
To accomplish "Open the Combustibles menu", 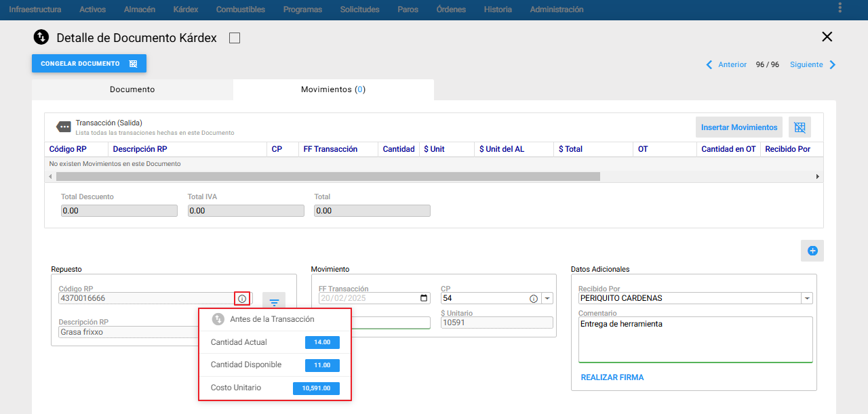I will coord(241,9).
